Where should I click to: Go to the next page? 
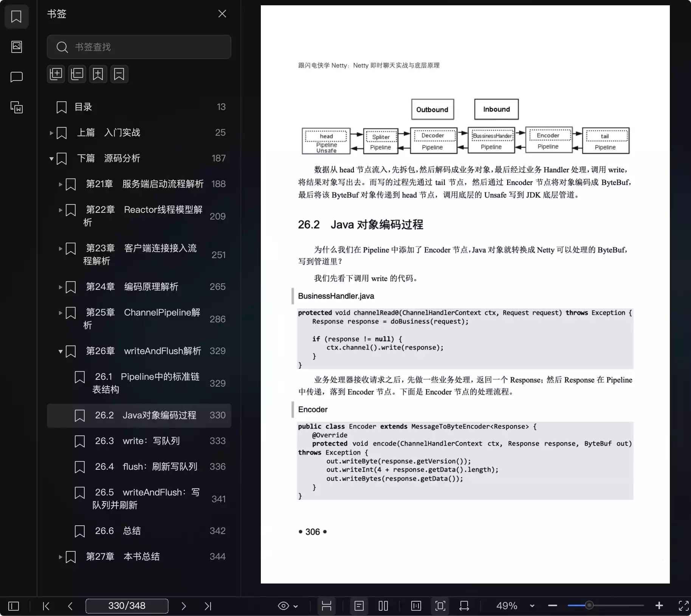pyautogui.click(x=184, y=606)
